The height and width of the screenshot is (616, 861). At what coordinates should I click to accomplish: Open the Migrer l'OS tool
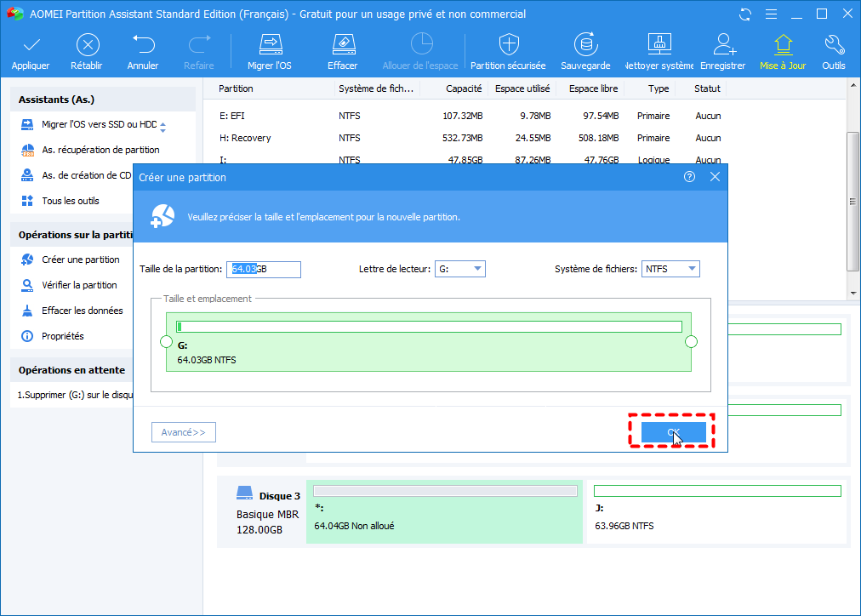tap(270, 45)
